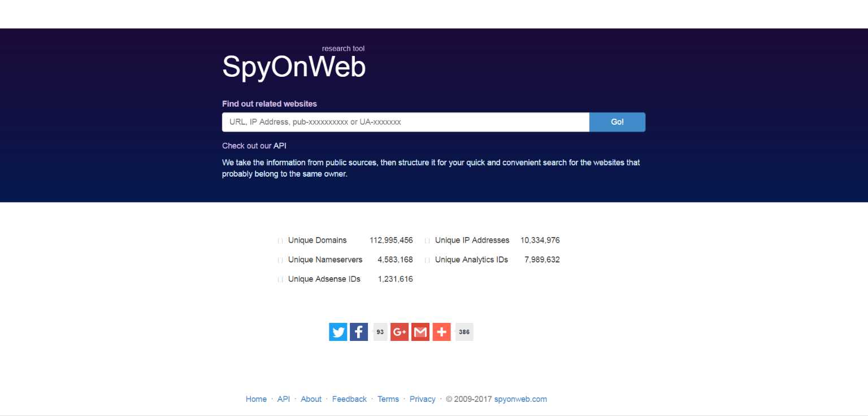Open more sharing options plus icon

pyautogui.click(x=441, y=332)
